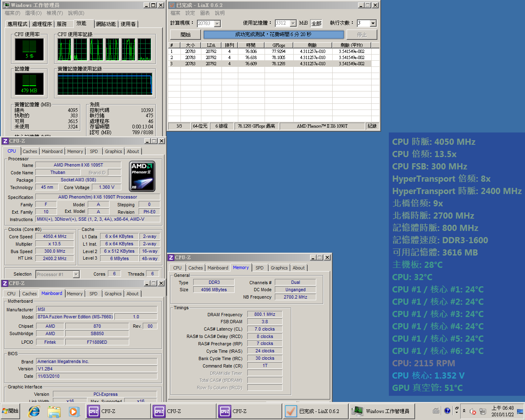Open Windows Explorer folder icon on taskbar

(54, 411)
